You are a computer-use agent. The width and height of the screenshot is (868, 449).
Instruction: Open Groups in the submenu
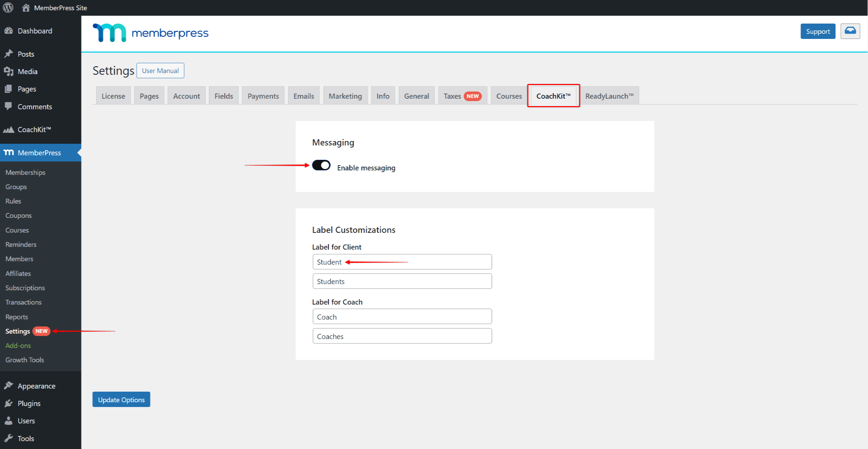tap(16, 187)
